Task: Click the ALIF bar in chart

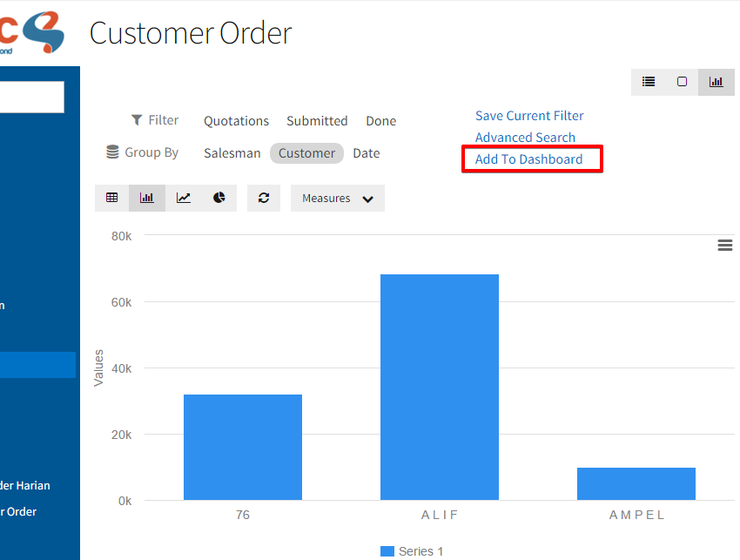Action: coord(440,387)
